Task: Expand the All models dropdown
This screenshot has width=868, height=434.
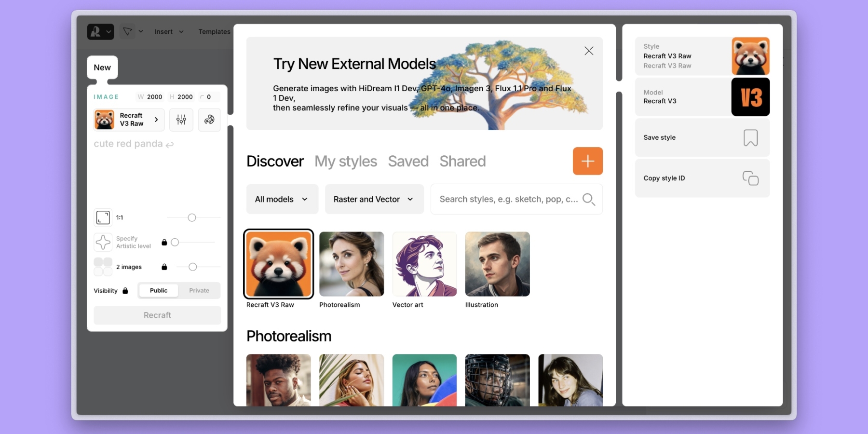Action: tap(282, 199)
